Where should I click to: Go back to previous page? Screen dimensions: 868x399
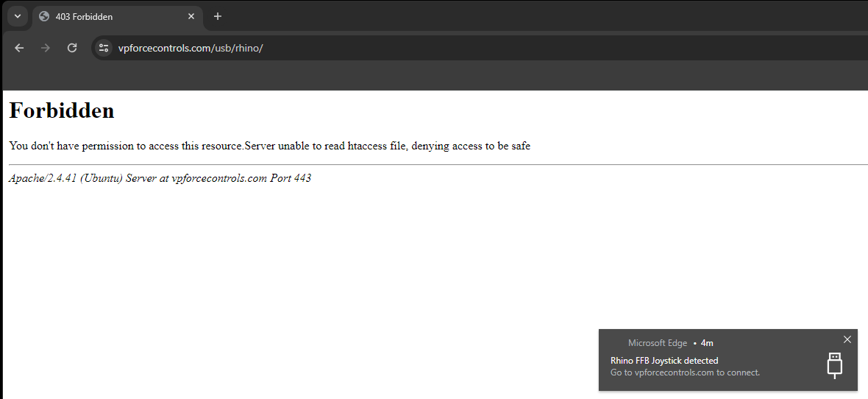(x=19, y=48)
